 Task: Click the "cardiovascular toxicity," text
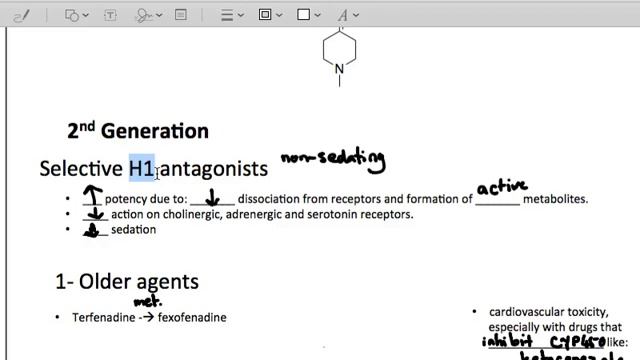549,312
